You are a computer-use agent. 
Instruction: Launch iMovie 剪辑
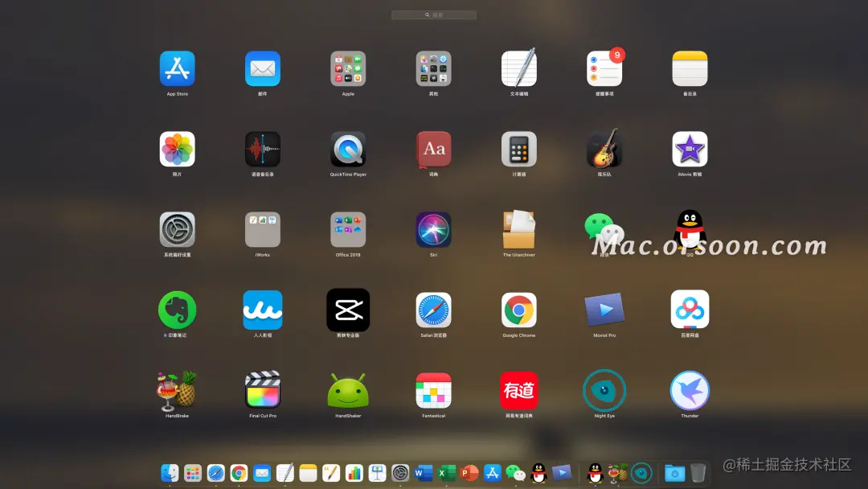pos(690,149)
